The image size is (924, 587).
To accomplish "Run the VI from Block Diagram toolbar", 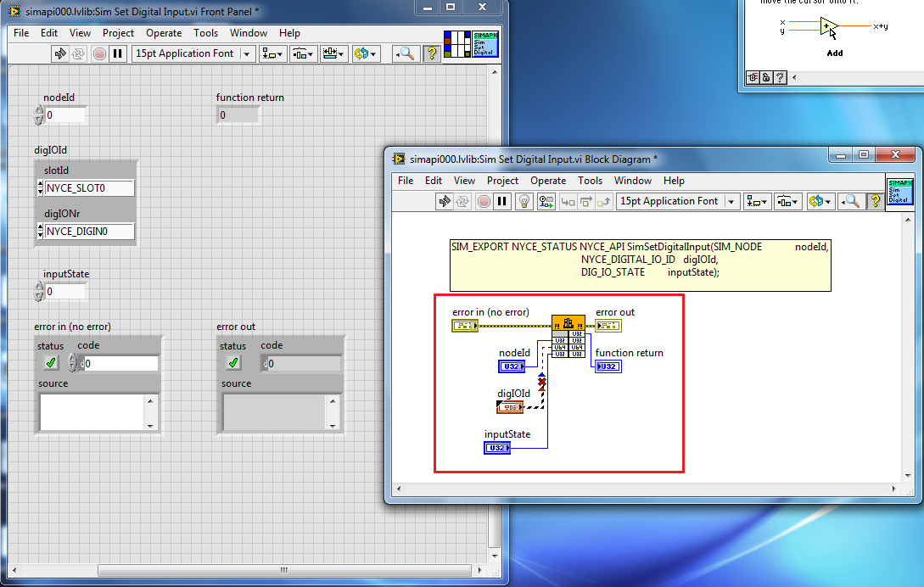I will 445,202.
